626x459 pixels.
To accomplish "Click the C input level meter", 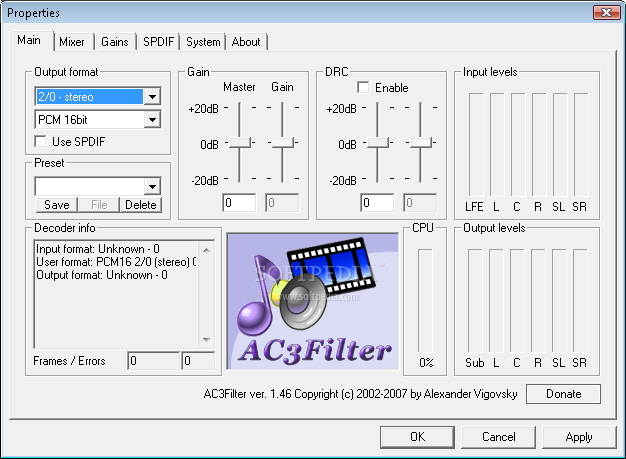I will pyautogui.click(x=518, y=145).
